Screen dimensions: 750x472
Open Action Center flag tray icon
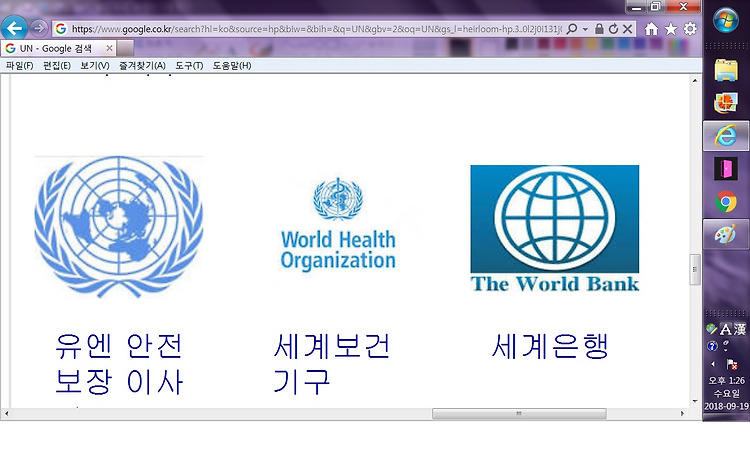point(732,364)
